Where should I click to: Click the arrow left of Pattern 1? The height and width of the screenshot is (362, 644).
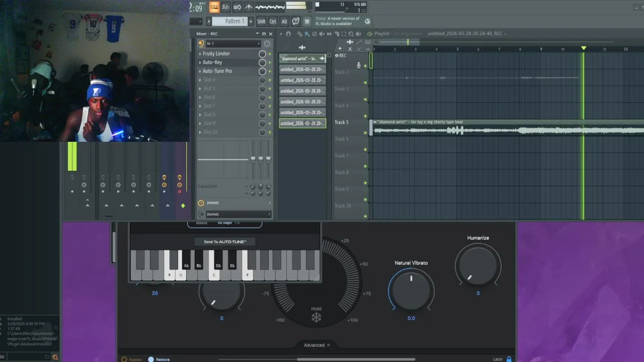[x=209, y=21]
